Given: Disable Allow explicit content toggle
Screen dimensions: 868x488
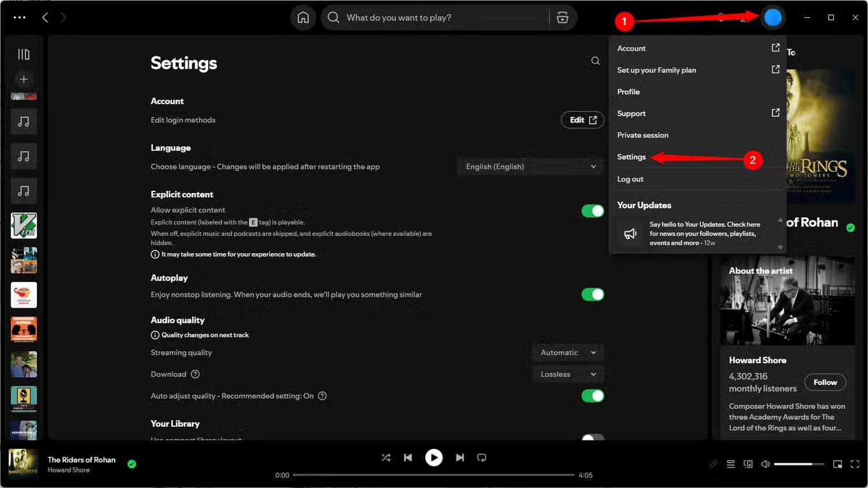Looking at the screenshot, I should point(593,211).
